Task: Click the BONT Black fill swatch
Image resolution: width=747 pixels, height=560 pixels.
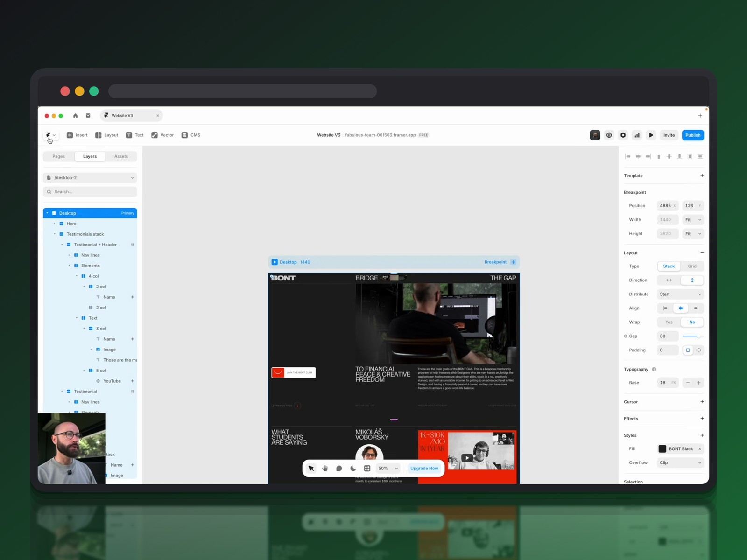Action: tap(662, 449)
